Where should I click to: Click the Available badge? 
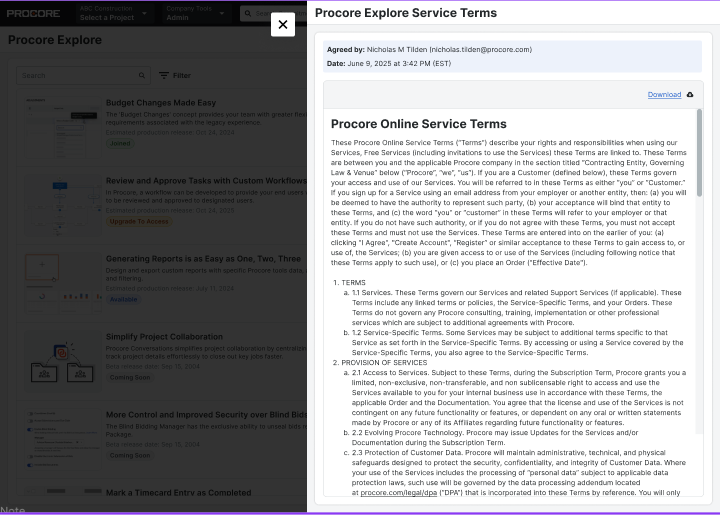point(123,299)
